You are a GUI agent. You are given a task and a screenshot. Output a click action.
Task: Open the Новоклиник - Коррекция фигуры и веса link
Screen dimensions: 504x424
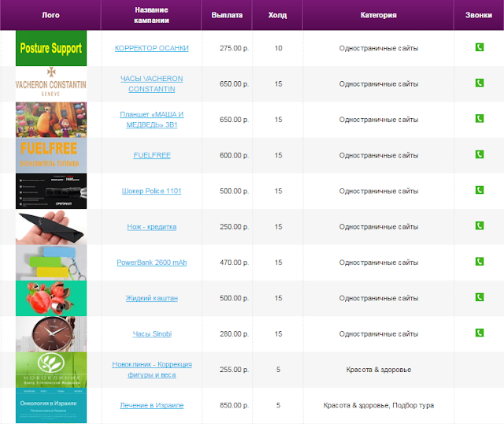[x=152, y=370]
